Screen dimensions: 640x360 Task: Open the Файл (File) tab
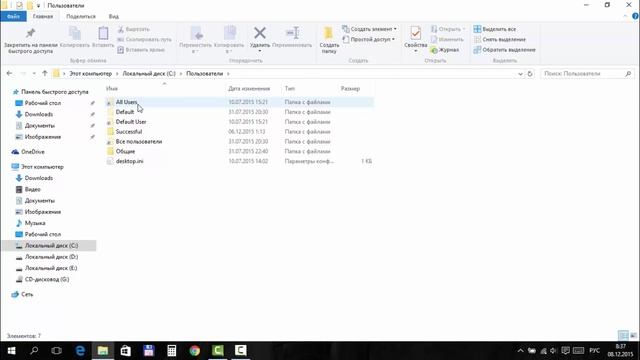(x=13, y=16)
